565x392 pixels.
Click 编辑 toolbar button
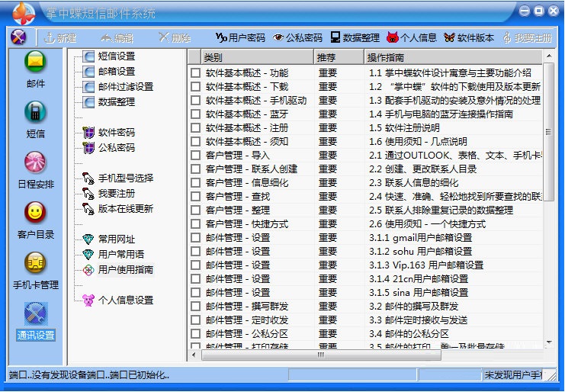point(117,38)
